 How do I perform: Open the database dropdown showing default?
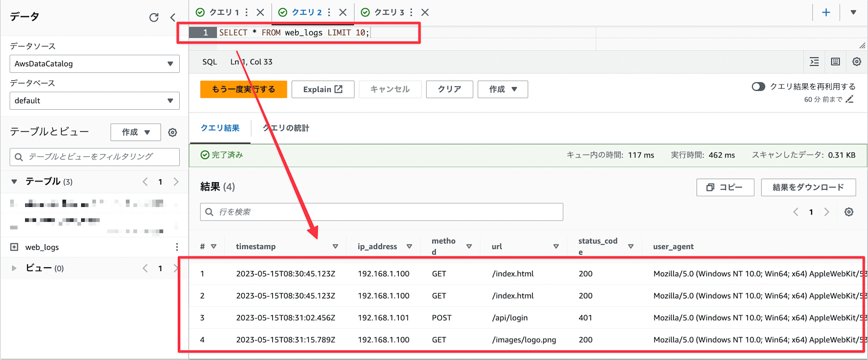[95, 101]
